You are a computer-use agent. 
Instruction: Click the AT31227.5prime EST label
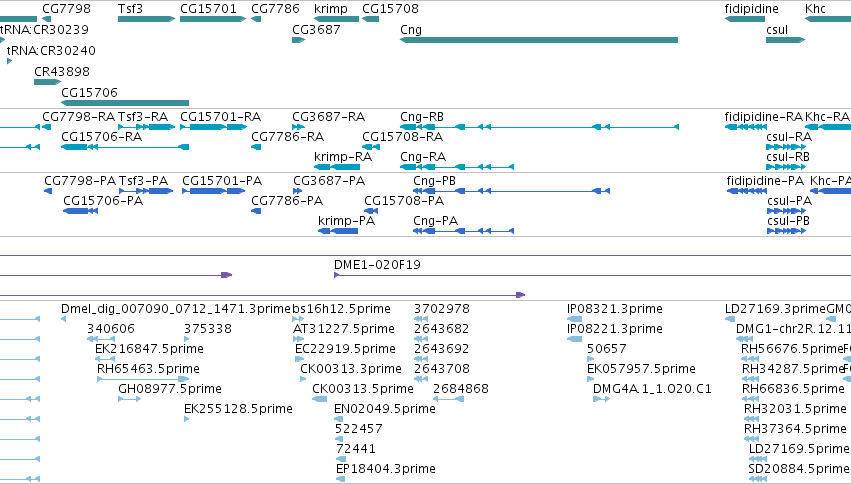(344, 329)
